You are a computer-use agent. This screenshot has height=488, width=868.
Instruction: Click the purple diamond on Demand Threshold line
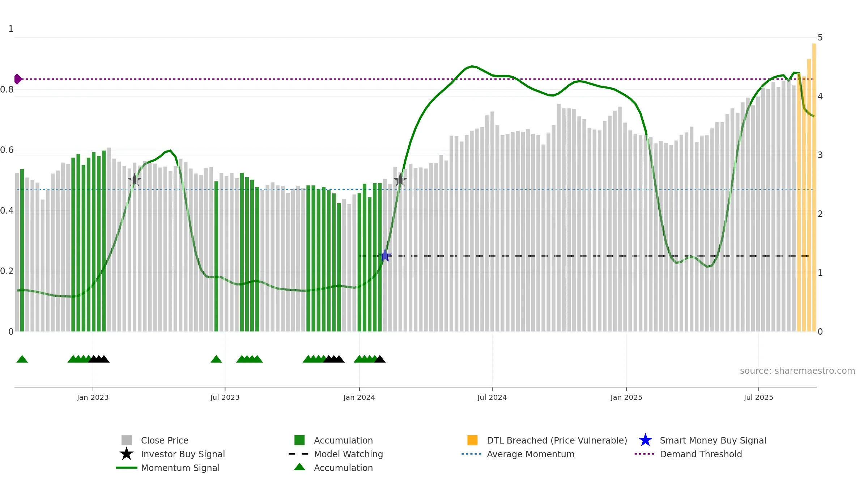pyautogui.click(x=18, y=79)
